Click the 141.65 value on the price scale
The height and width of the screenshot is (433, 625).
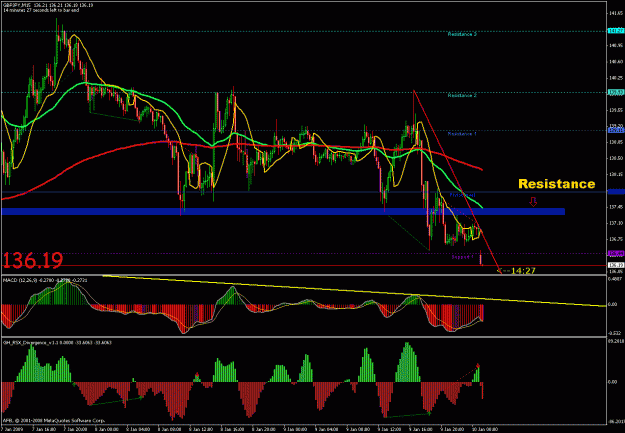(x=616, y=14)
